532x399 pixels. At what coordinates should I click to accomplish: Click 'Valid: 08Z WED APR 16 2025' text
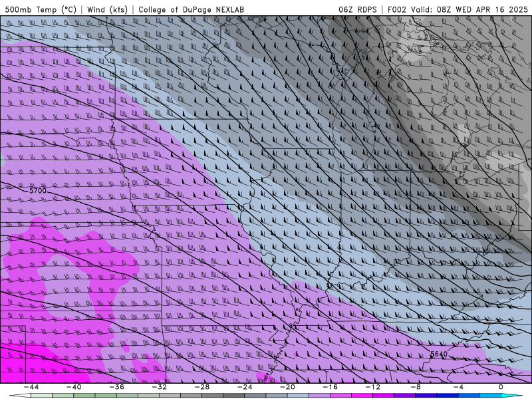pyautogui.click(x=469, y=9)
